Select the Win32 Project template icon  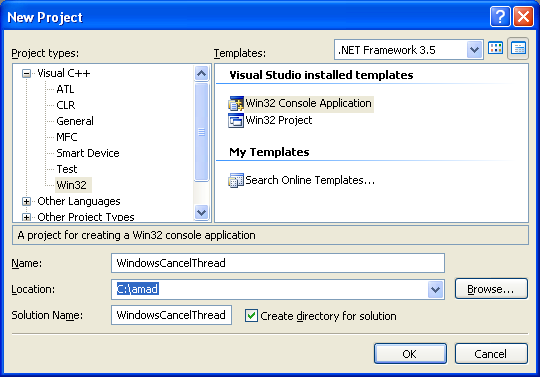point(236,121)
